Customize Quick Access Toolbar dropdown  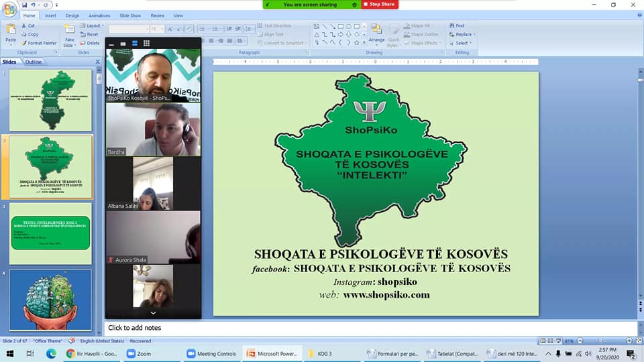point(56,5)
